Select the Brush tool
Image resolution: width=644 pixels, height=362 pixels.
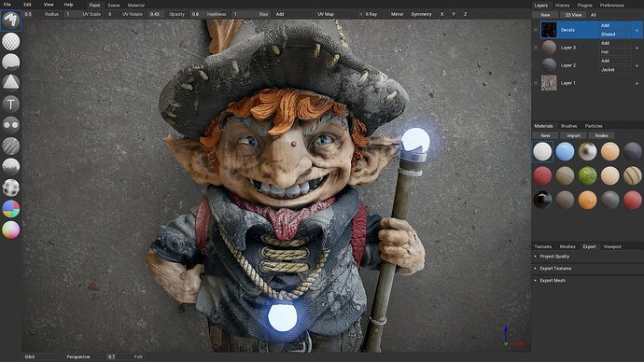(10, 20)
